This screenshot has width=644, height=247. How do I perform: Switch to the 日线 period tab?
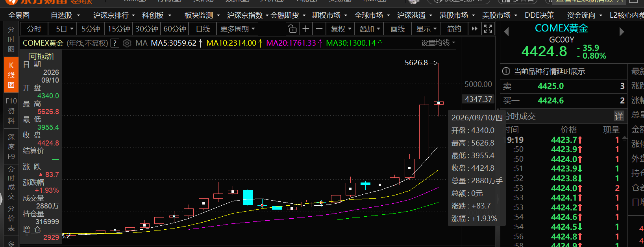pyautogui.click(x=203, y=29)
